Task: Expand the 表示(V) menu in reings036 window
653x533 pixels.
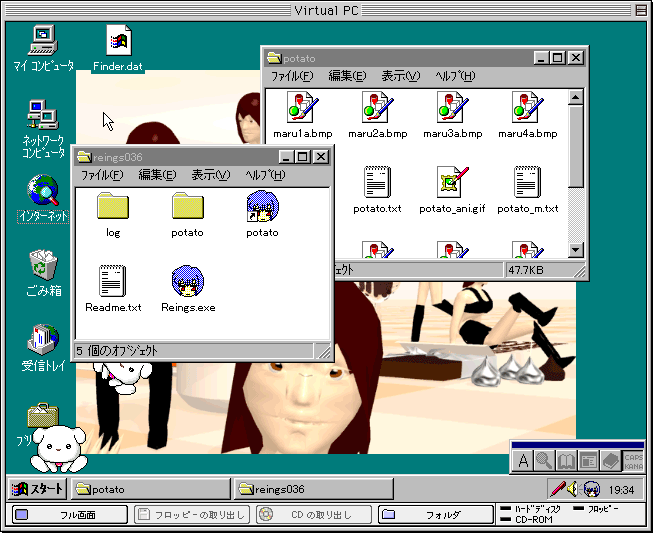Action: pyautogui.click(x=210, y=175)
